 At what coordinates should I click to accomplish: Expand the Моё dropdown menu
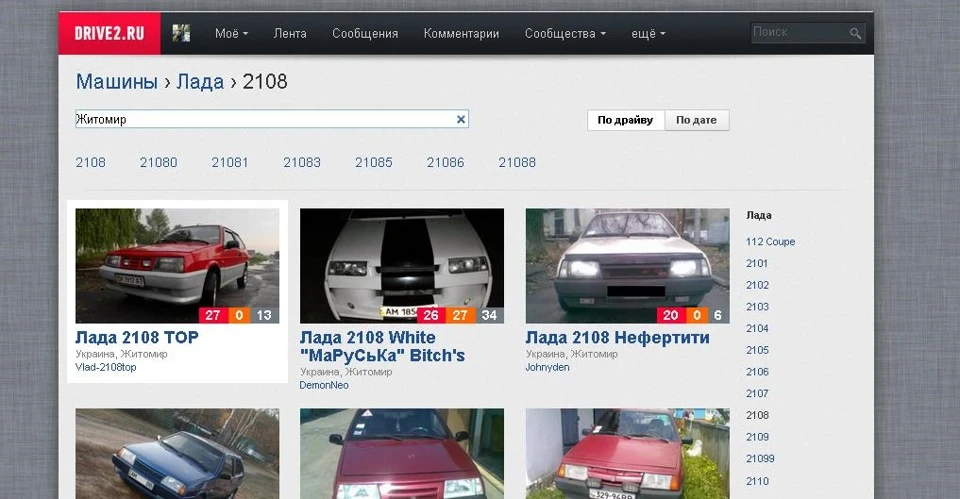(x=231, y=34)
